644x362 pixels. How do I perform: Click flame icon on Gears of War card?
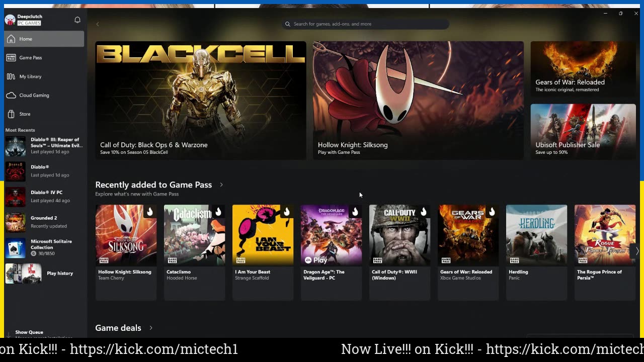coord(492,212)
